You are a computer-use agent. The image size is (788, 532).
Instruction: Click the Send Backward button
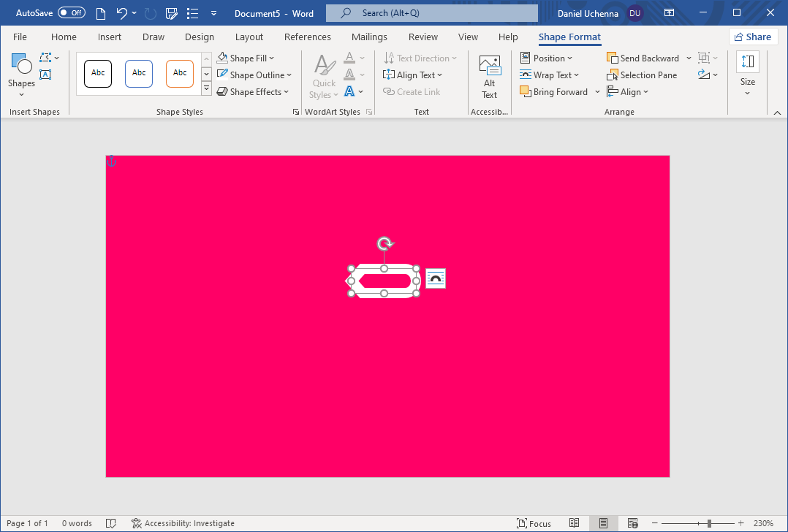[643, 58]
